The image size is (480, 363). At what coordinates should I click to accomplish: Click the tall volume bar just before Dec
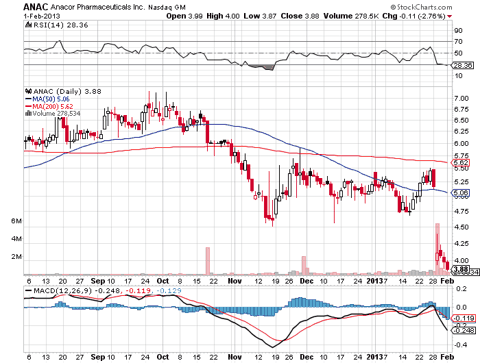tap(304, 266)
